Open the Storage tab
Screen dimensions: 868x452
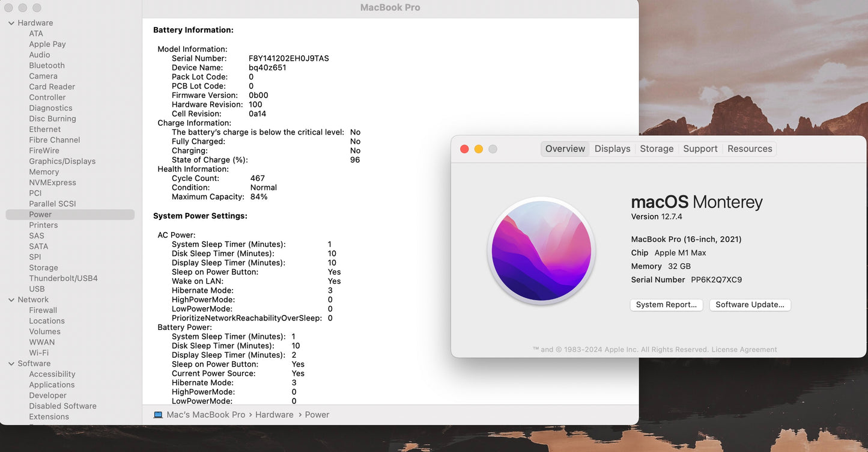click(x=657, y=148)
